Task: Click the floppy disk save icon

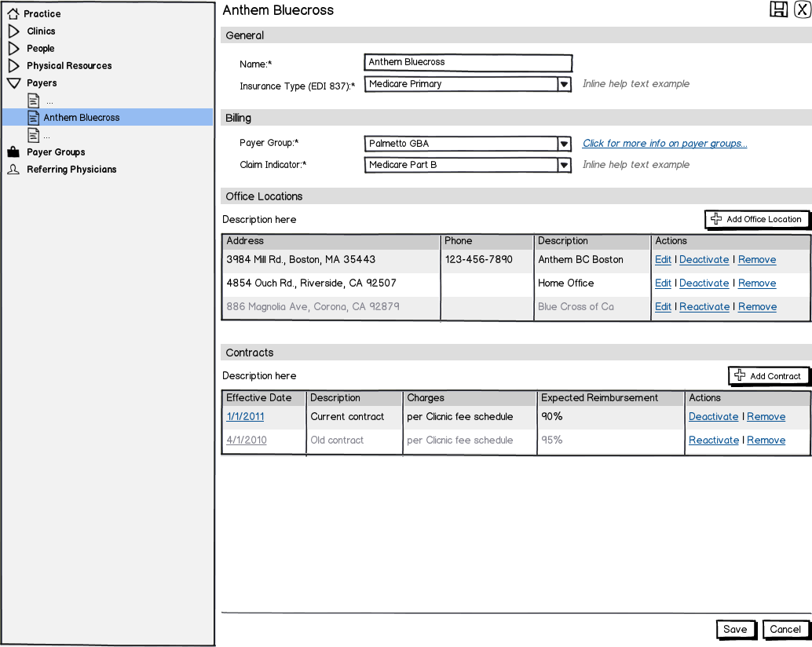Action: (x=778, y=9)
